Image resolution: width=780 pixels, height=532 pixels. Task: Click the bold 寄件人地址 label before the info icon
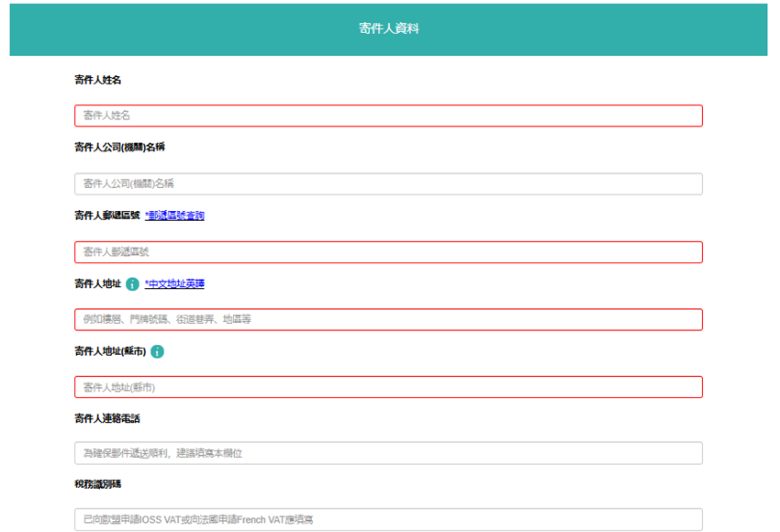pyautogui.click(x=97, y=284)
